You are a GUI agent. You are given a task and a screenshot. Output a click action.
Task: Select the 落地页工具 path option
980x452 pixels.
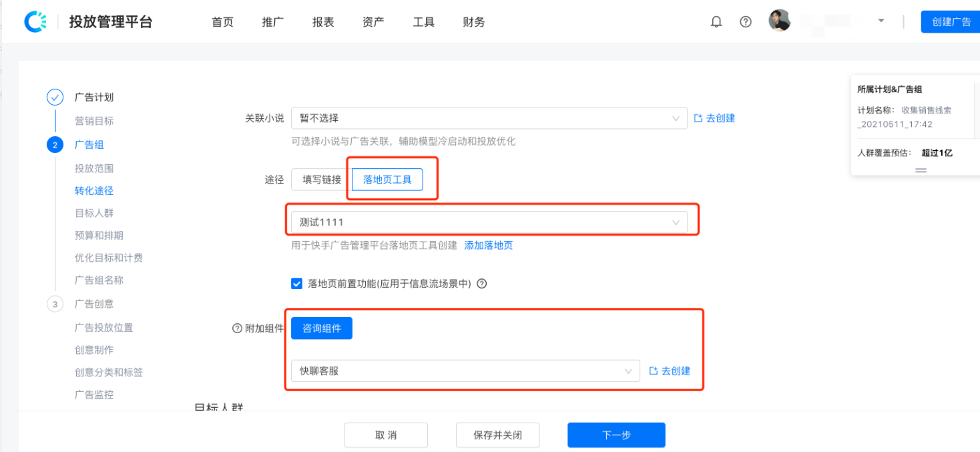[387, 180]
